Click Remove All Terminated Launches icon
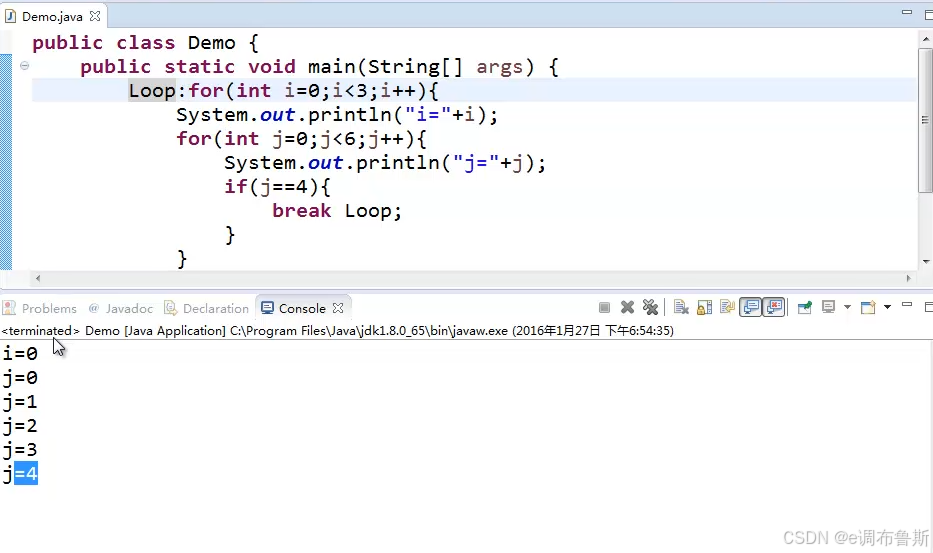Image resolution: width=933 pixels, height=553 pixels. pyautogui.click(x=650, y=308)
